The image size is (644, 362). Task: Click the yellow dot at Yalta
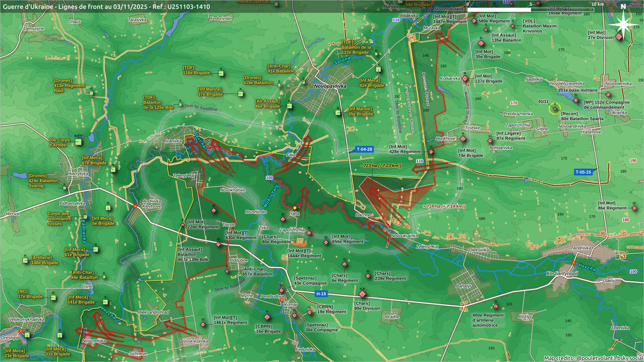(x=295, y=208)
